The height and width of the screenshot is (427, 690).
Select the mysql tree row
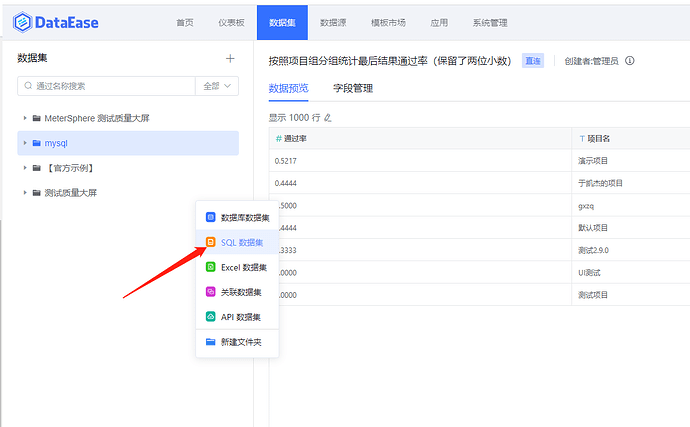tap(128, 143)
